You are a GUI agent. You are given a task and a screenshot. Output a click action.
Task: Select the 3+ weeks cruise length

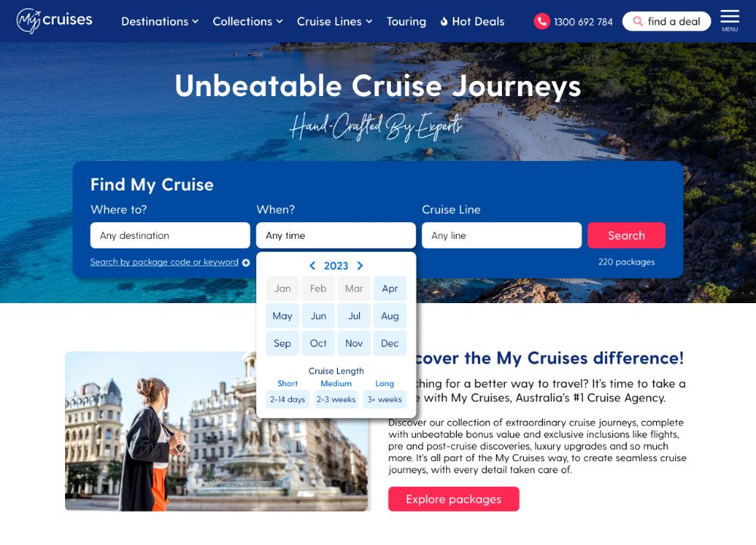[x=384, y=399]
